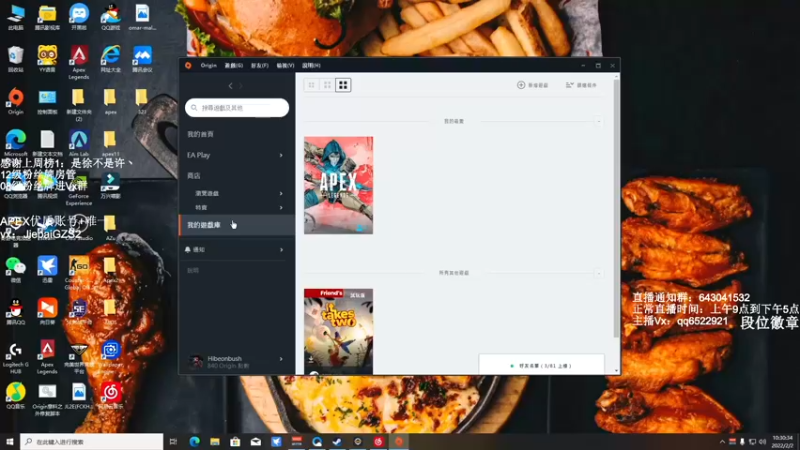Viewport: 800px width, 450px height.
Task: Open NetEase Cloud Music desktop shortcut
Action: click(x=110, y=396)
